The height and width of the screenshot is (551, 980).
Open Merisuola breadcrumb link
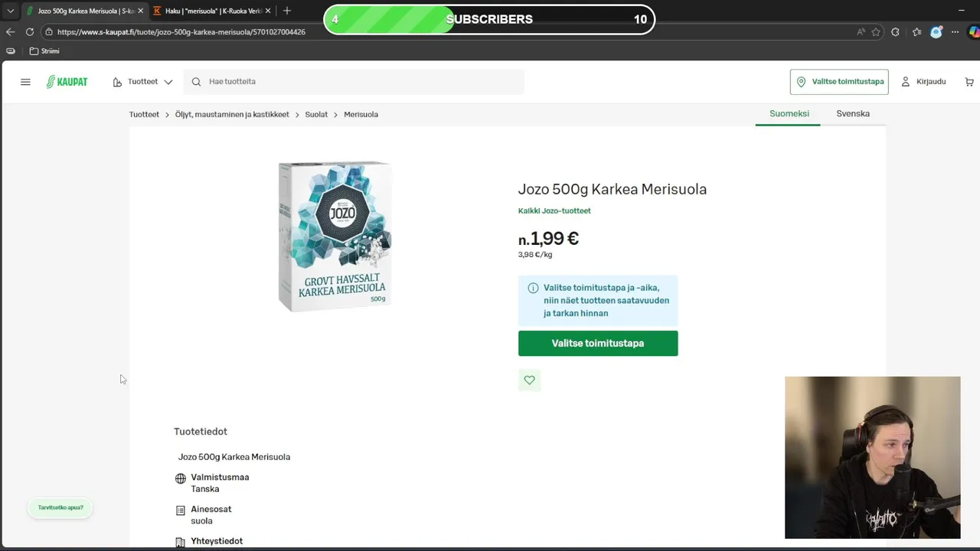point(361,115)
